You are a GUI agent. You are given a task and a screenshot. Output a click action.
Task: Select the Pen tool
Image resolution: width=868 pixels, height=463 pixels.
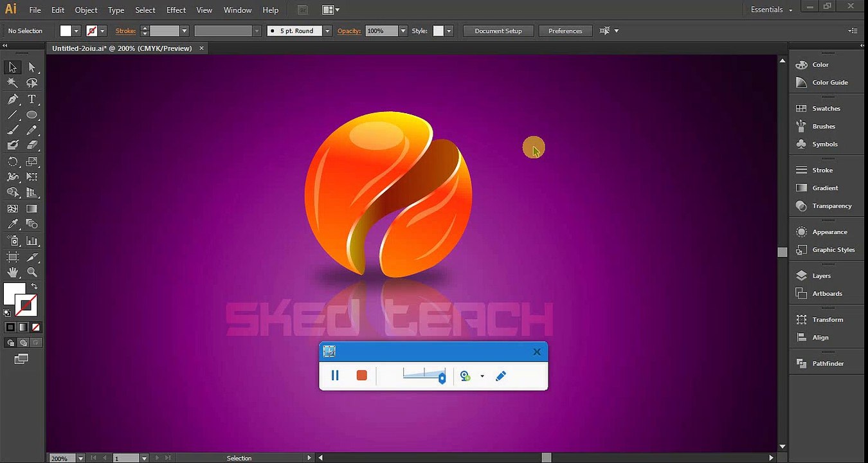pyautogui.click(x=12, y=99)
